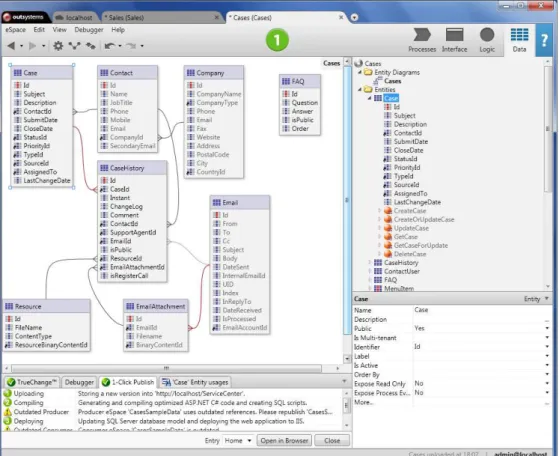Click the back navigation arrow
559x456 pixels.
11,46
